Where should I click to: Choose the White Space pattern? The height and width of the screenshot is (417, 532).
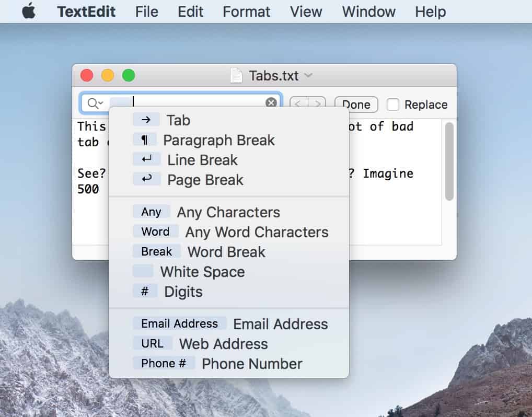point(229,272)
